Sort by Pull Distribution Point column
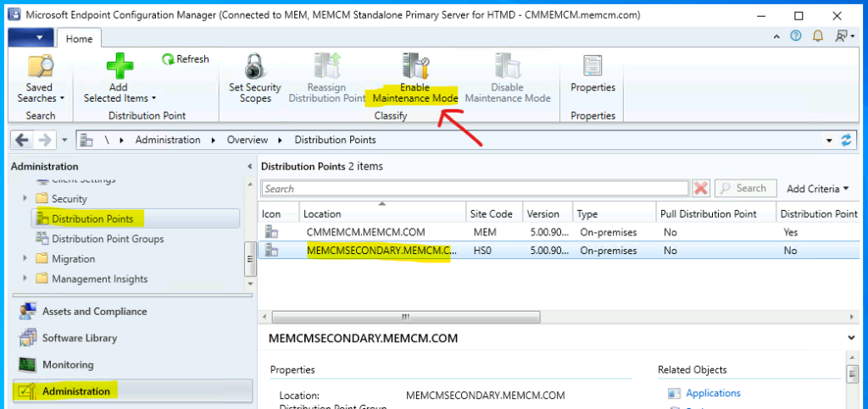The height and width of the screenshot is (409, 868). click(715, 214)
